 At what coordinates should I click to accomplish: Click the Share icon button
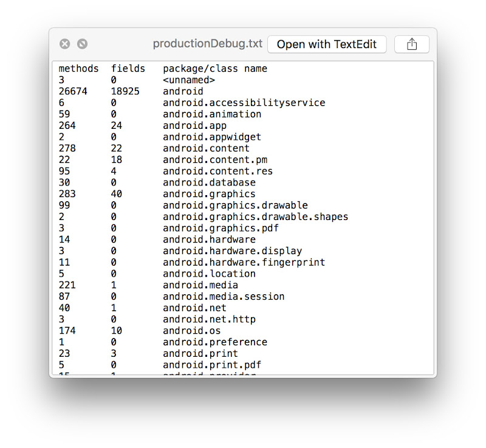(412, 44)
